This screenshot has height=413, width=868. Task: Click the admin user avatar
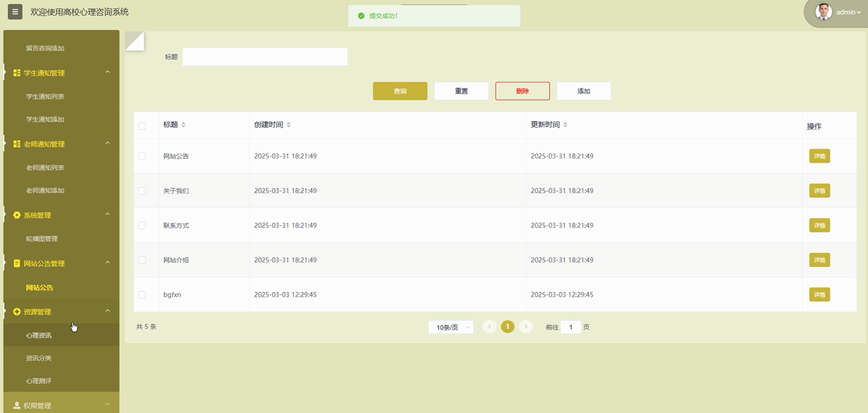click(823, 12)
